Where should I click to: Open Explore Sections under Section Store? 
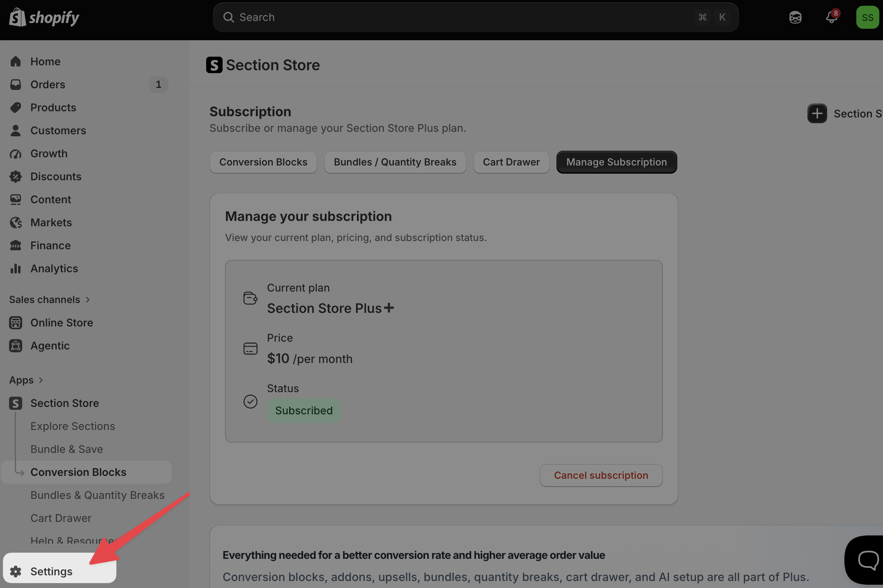73,426
